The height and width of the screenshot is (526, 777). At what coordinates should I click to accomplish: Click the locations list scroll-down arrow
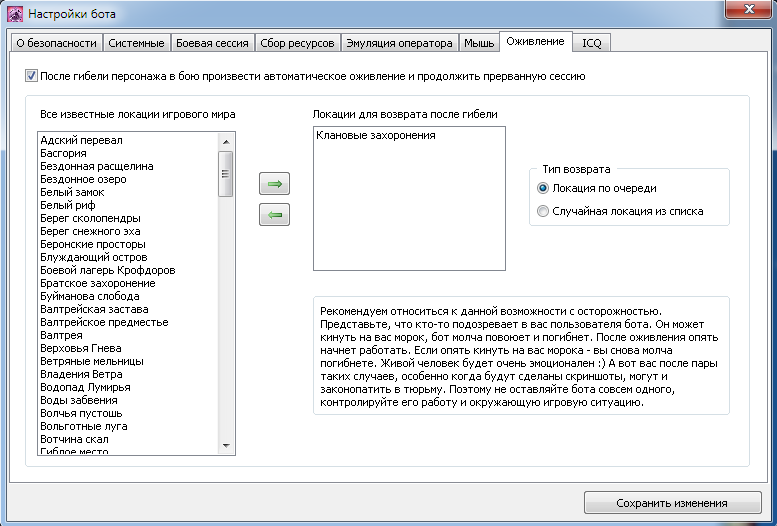[x=226, y=446]
